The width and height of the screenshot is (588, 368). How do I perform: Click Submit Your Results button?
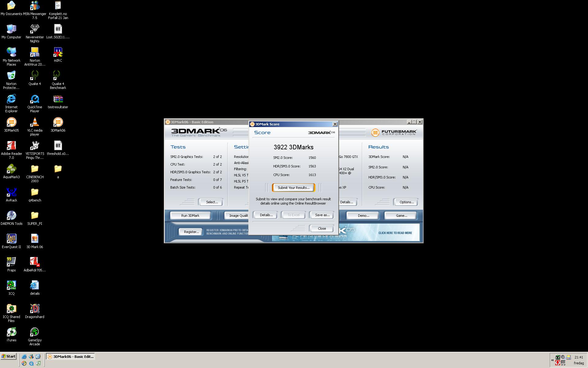click(293, 188)
